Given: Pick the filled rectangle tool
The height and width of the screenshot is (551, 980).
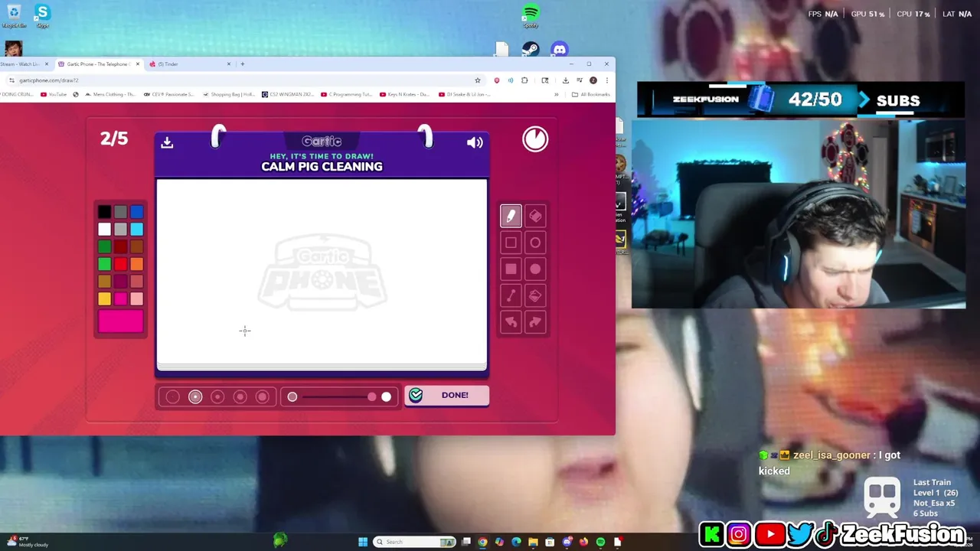Looking at the screenshot, I should 511,269.
